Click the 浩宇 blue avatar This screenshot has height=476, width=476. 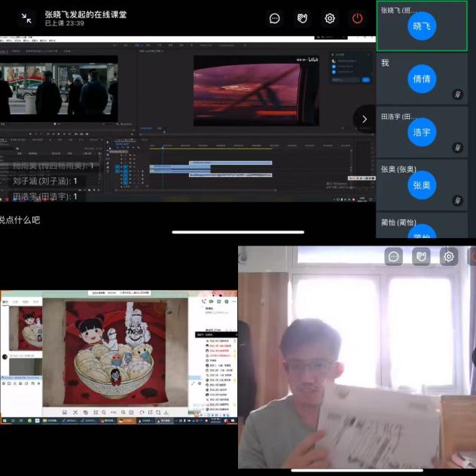422,132
